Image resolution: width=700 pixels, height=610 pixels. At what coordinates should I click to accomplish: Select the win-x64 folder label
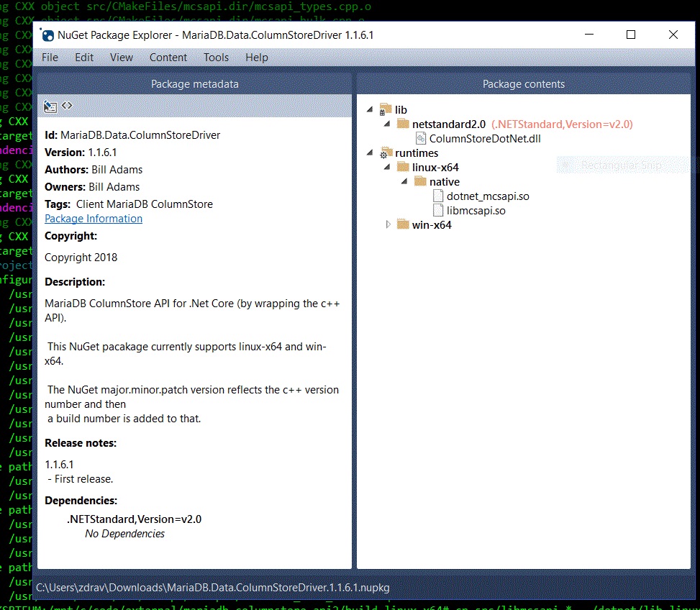(432, 224)
